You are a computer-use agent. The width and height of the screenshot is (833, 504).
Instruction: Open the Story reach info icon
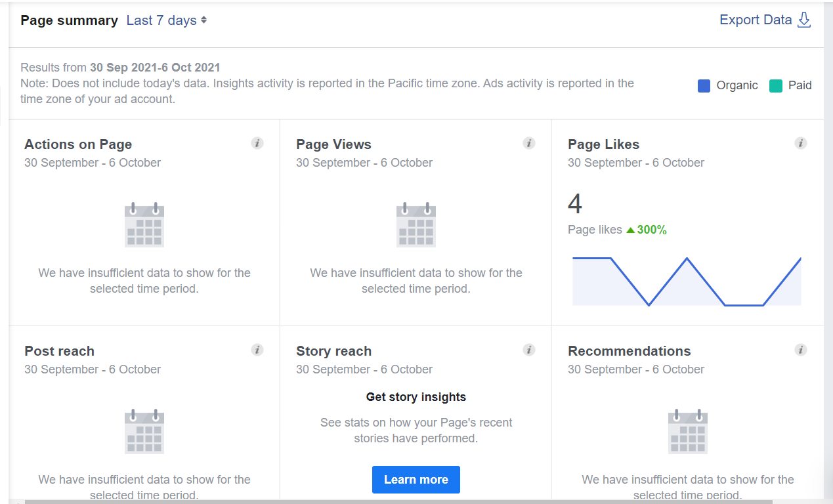pyautogui.click(x=529, y=350)
